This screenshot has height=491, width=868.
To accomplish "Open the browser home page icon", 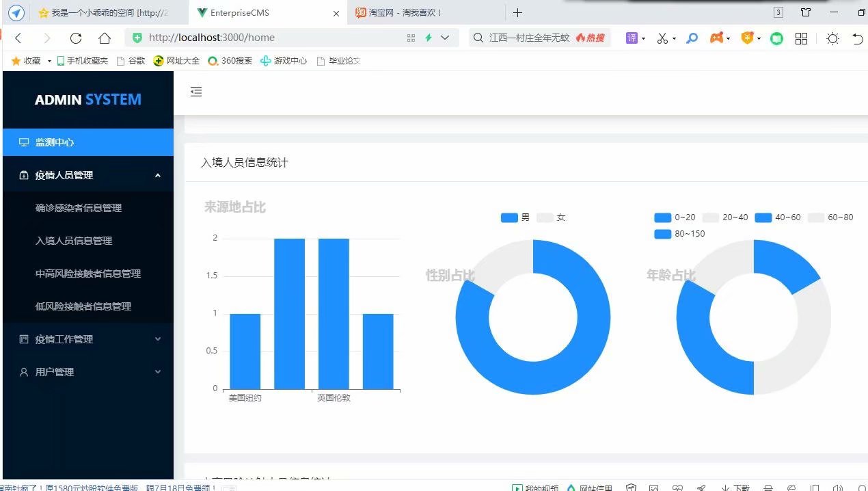I will [105, 38].
